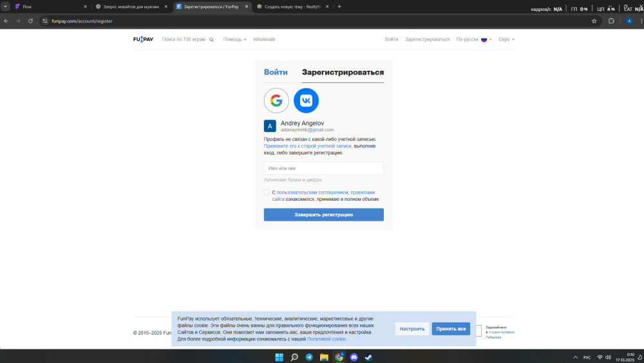Bookmark this page with the star

(x=594, y=21)
